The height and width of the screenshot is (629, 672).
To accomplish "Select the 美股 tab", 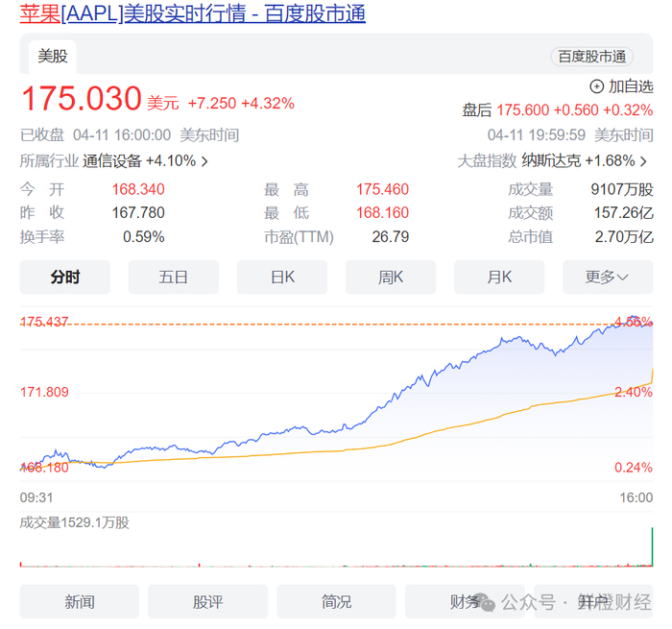I will (53, 56).
